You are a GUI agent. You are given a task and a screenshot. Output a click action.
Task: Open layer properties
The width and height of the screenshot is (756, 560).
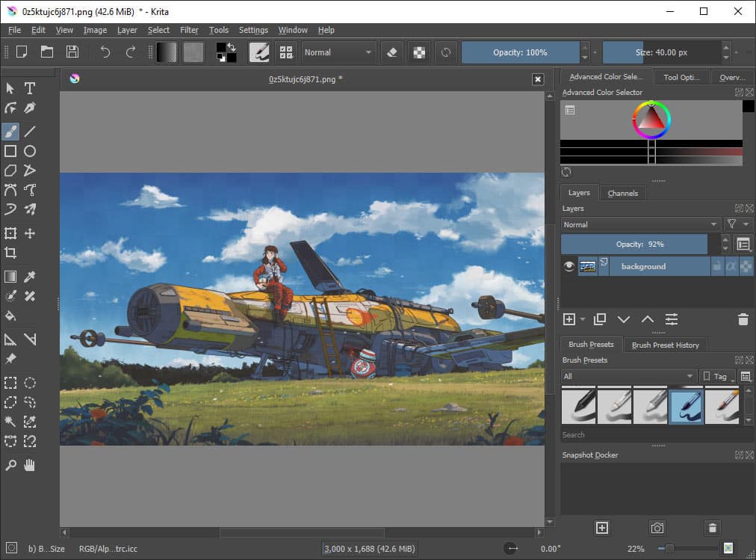pyautogui.click(x=672, y=319)
